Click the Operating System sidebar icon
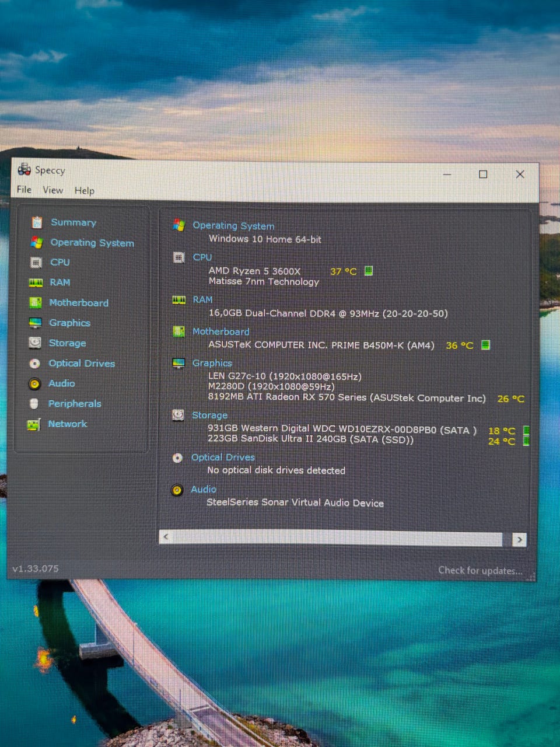This screenshot has width=560, height=747. [37, 242]
